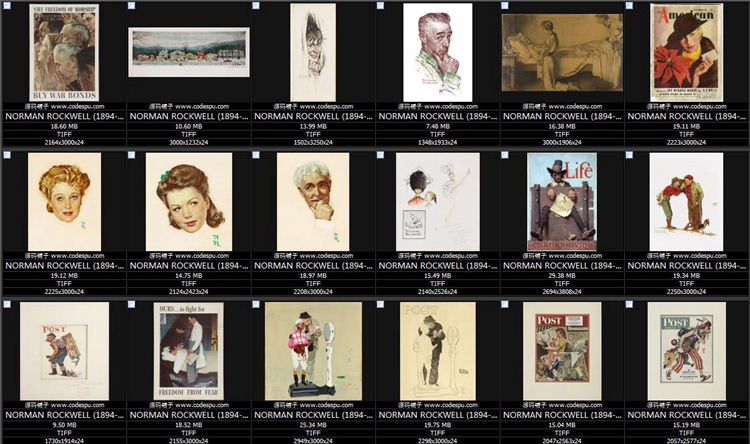
Task: Click the 2140x2526x24 dimensions text
Action: point(438,292)
